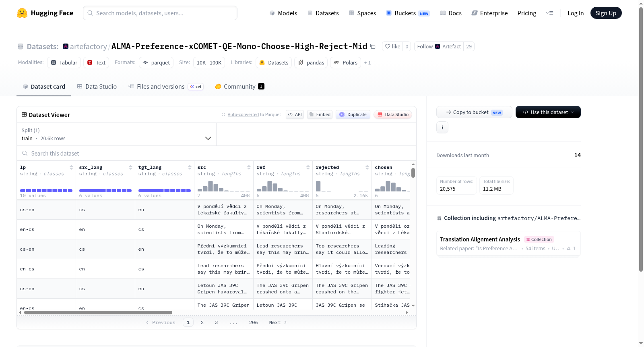
Task: Click the Sign Up button
Action: pos(606,13)
